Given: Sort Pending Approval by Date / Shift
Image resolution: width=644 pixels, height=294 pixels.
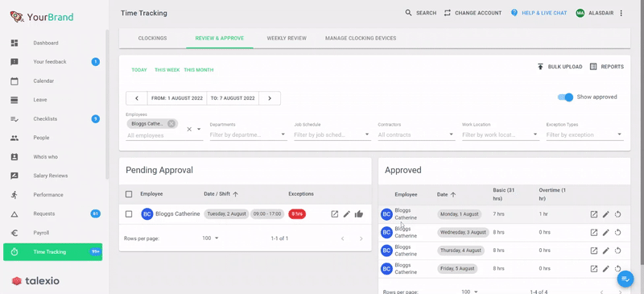Looking at the screenshot, I should [221, 194].
